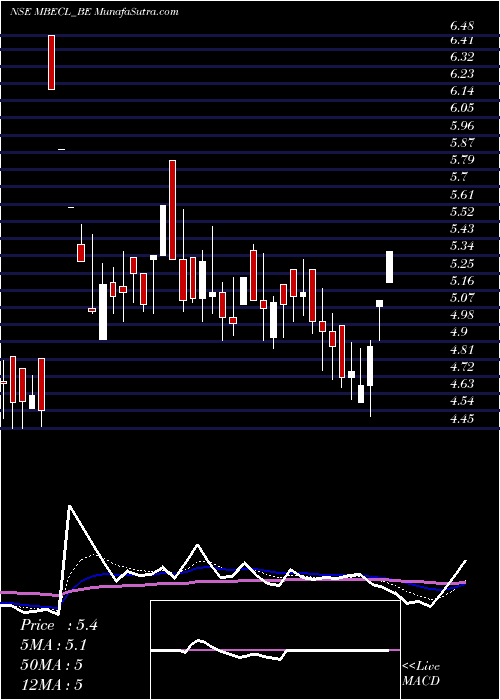Click the 5.34 price axis label

pyautogui.click(x=462, y=246)
